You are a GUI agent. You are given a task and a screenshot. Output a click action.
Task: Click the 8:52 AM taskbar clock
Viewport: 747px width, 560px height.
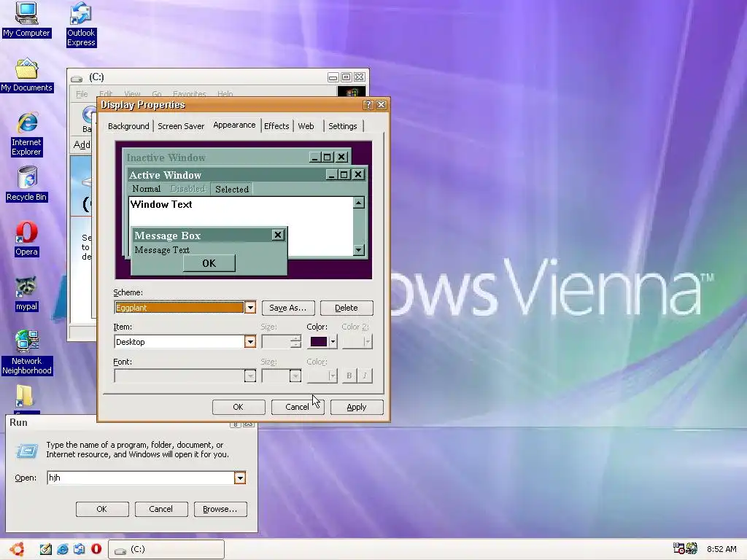click(721, 549)
